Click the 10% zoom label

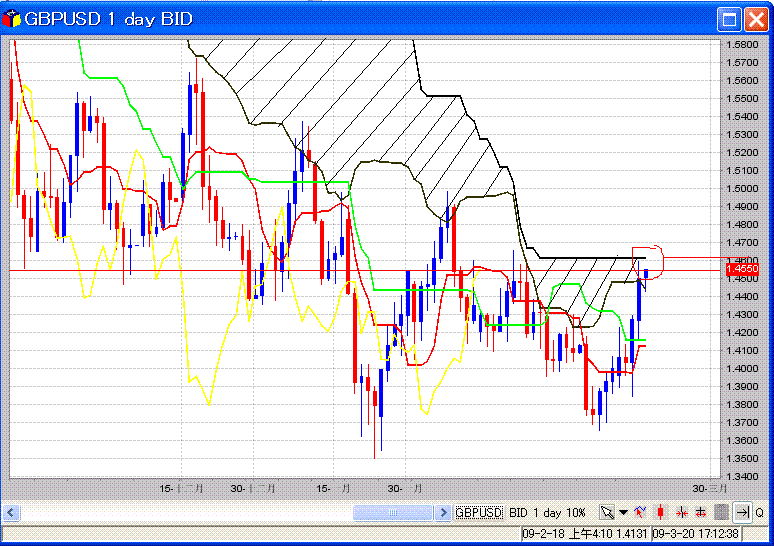point(576,512)
